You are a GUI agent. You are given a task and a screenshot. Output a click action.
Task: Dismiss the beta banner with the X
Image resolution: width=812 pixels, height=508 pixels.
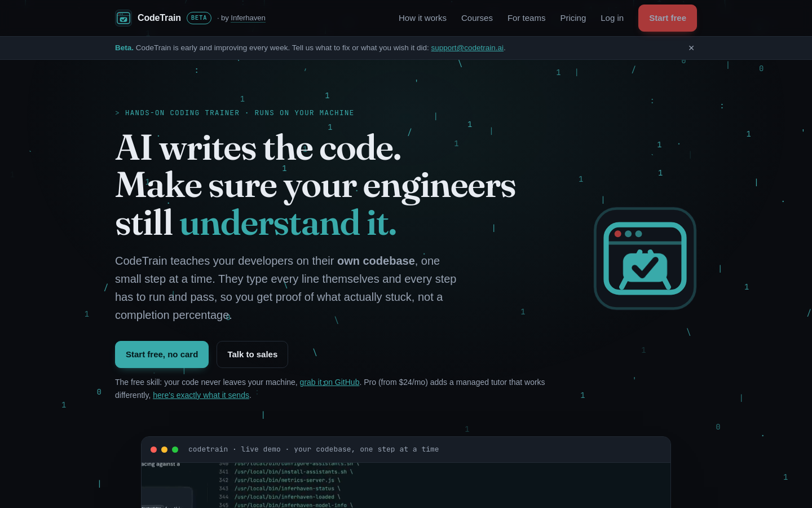coord(691,48)
